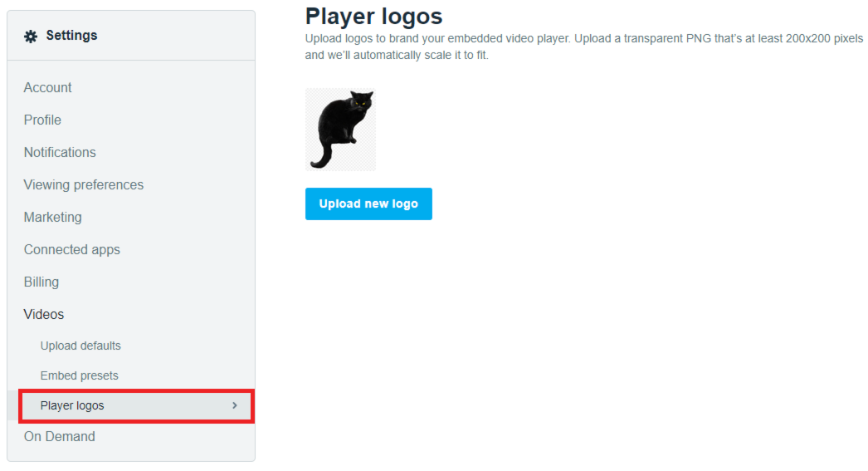Click the 'Upload logos to brand' description line
Image resolution: width=868 pixels, height=471 pixels.
(x=581, y=39)
